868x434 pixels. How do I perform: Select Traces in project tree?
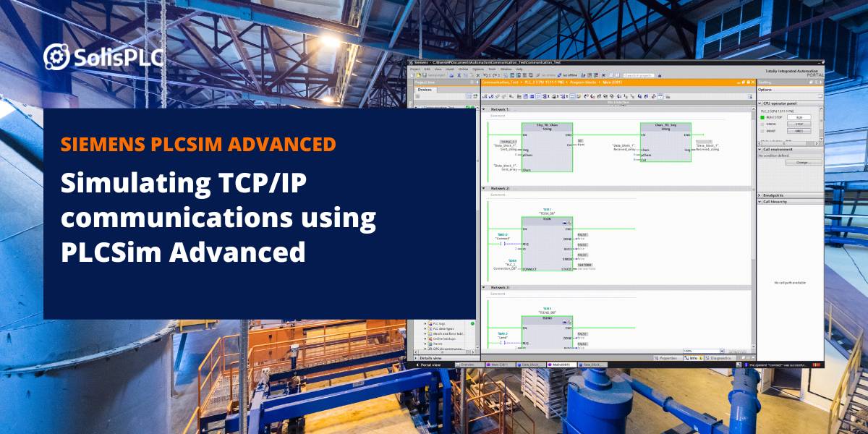click(438, 344)
